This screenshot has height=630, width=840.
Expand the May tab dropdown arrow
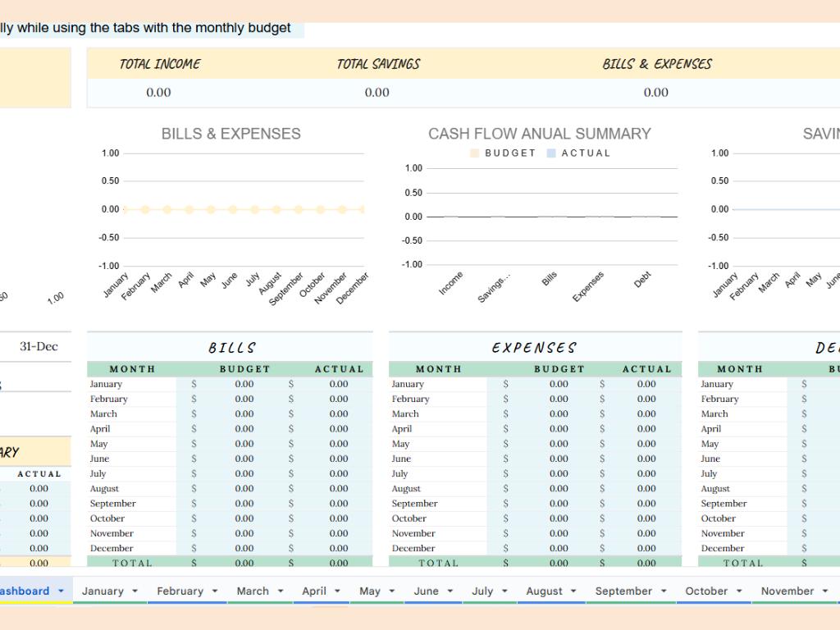point(391,591)
